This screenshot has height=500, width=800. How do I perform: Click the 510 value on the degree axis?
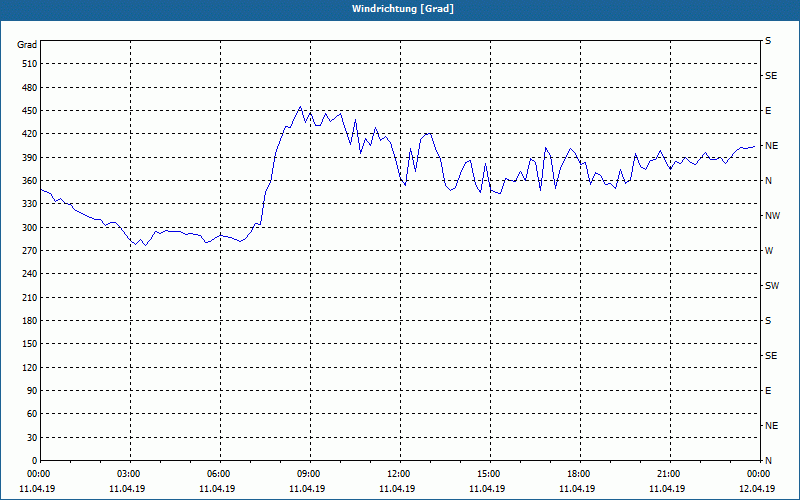30,64
